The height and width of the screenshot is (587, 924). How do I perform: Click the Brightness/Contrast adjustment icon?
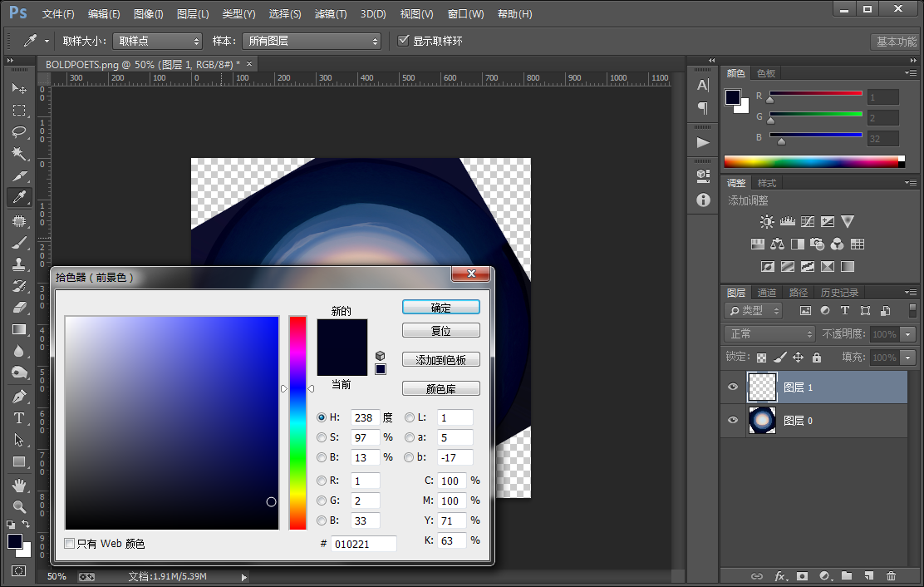click(x=767, y=222)
